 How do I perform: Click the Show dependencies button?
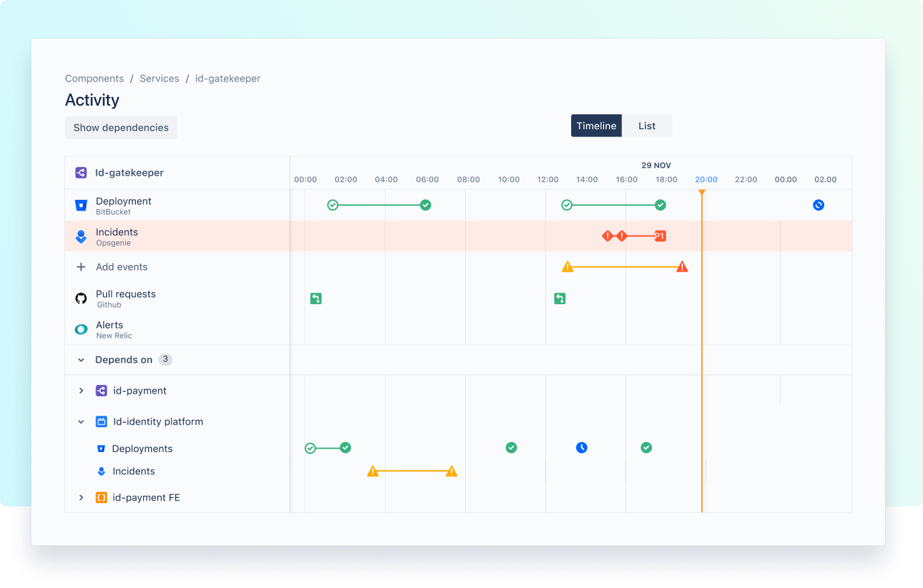tap(120, 127)
